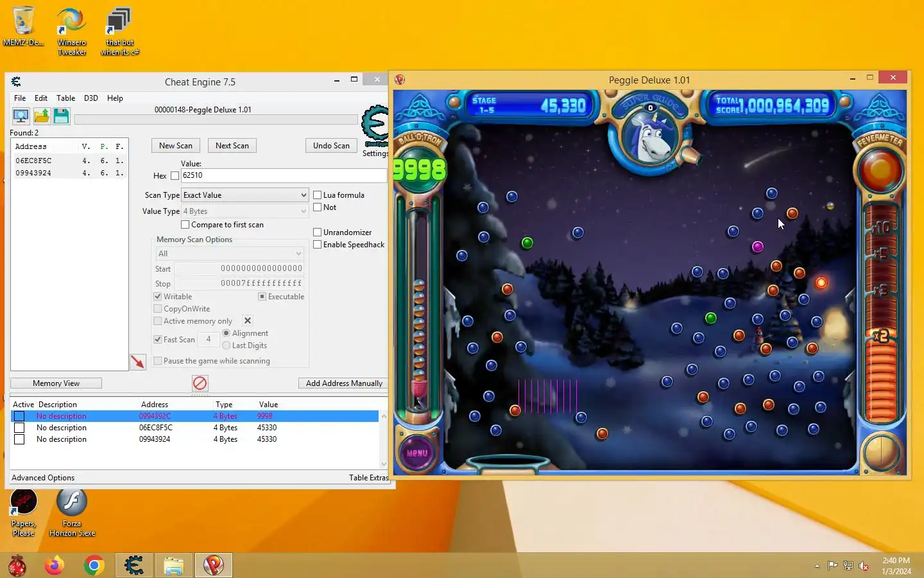Click the taskbar clock 2:40 PM
Screen dimensions: 924x578
click(896, 561)
